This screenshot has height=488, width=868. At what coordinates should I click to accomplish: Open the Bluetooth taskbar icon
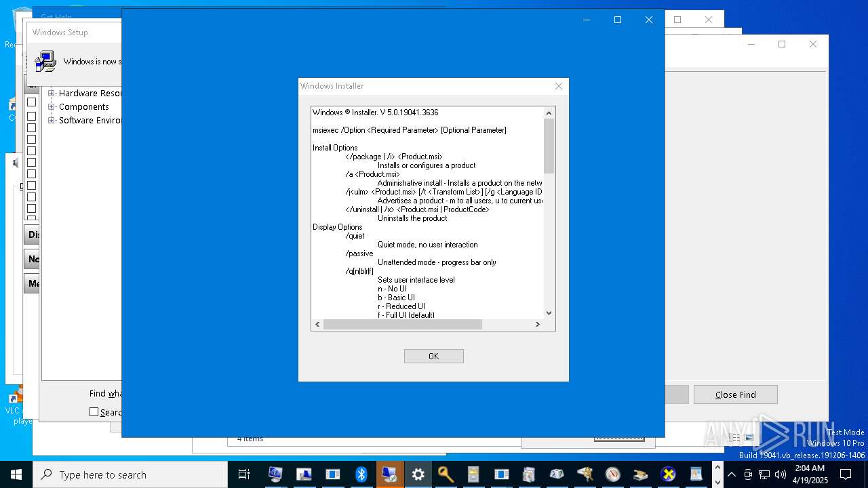coord(361,474)
